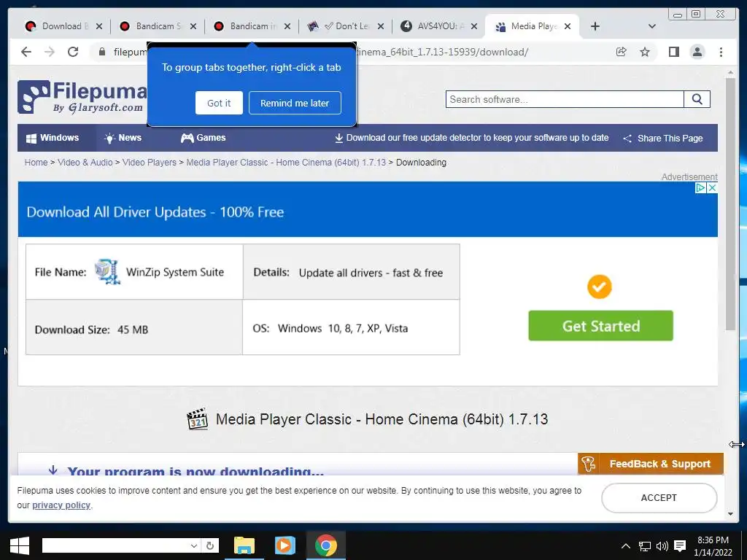Expand the tab search chevron
The width and height of the screenshot is (747, 560).
652,26
